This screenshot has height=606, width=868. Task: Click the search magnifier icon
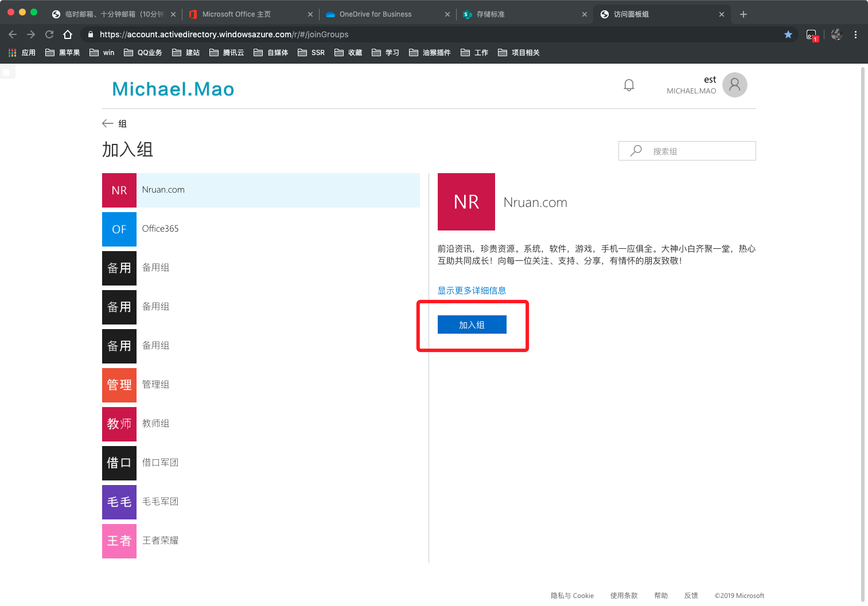[x=636, y=151]
